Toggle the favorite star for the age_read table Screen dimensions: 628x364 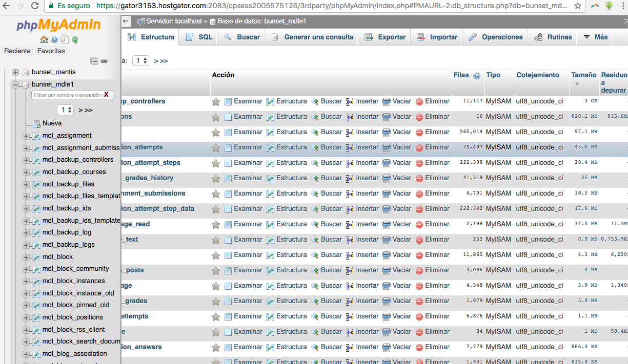click(216, 224)
